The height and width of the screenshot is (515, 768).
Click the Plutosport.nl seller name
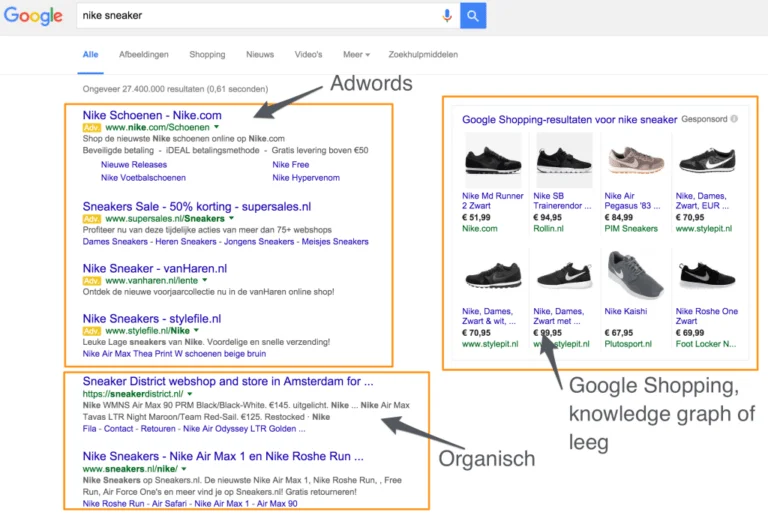point(628,344)
